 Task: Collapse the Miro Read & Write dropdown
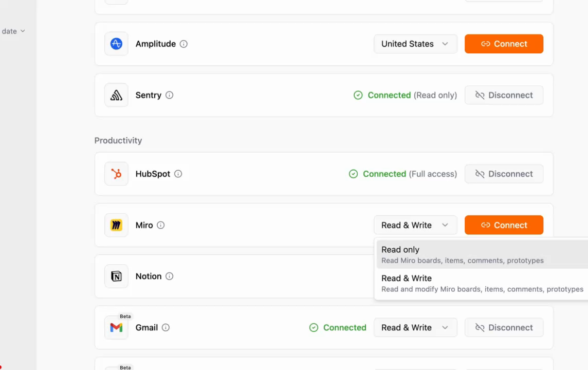click(x=415, y=225)
